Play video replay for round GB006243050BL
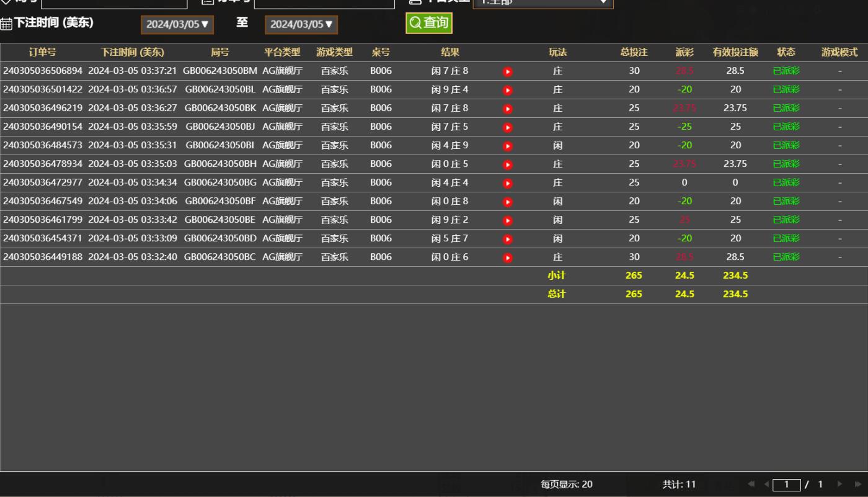Image resolution: width=868 pixels, height=497 pixels. [508, 90]
